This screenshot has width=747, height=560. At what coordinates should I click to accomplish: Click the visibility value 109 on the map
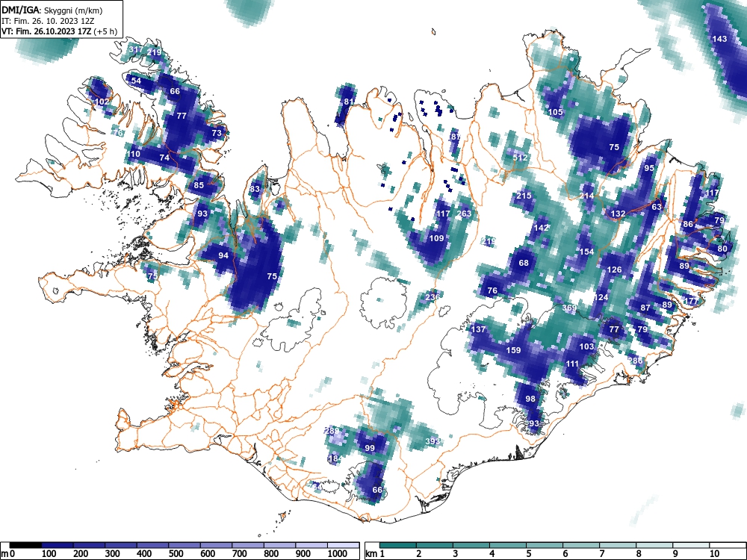click(x=436, y=238)
